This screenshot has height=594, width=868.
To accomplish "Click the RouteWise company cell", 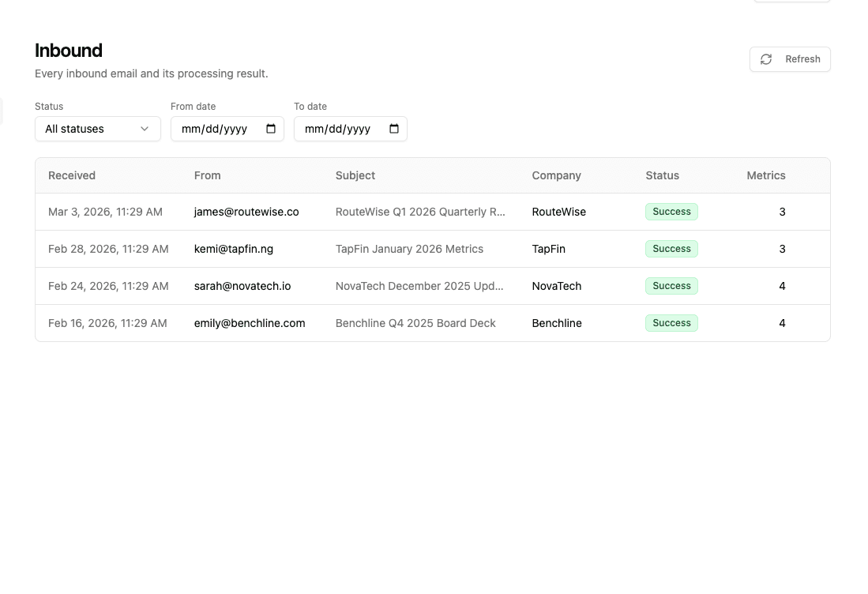I will [559, 212].
